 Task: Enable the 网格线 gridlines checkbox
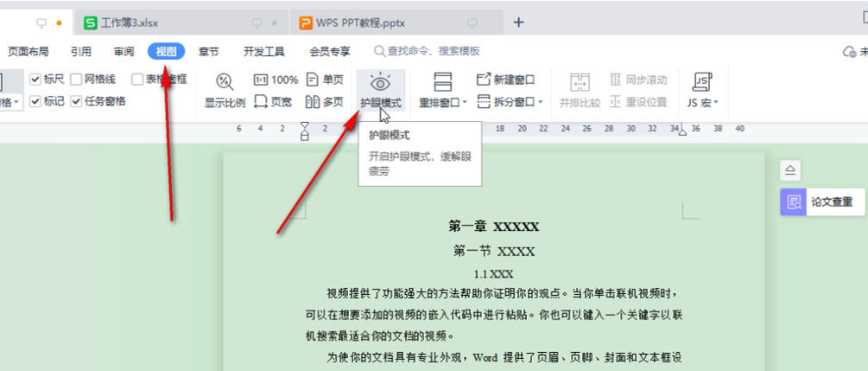[76, 80]
